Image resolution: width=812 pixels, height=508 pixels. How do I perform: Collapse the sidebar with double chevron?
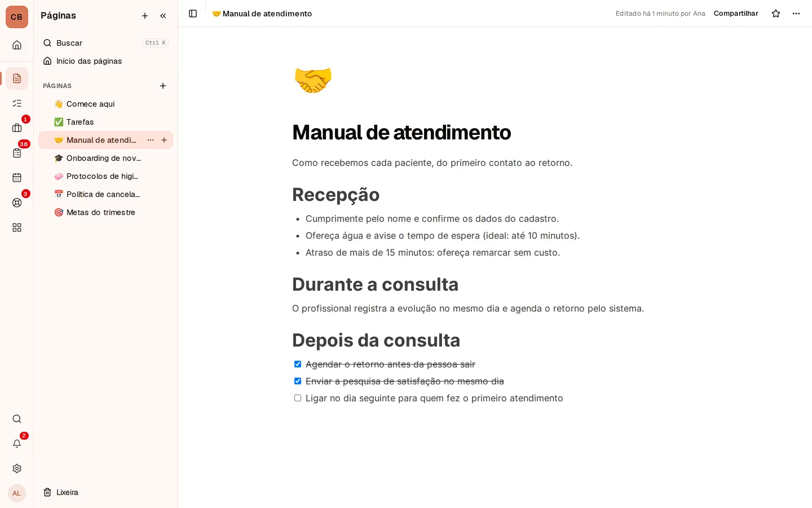tap(163, 16)
